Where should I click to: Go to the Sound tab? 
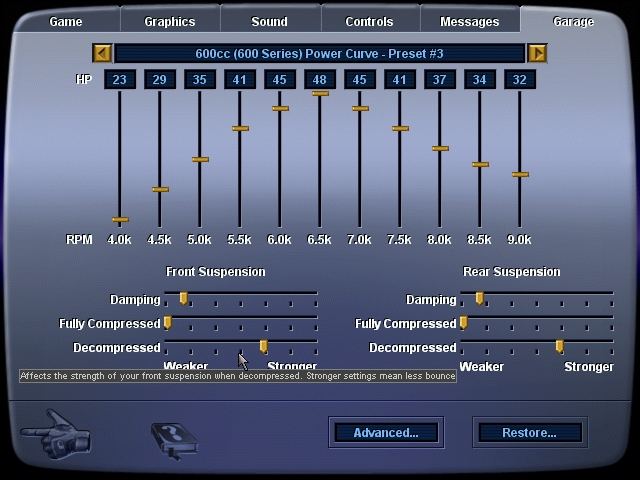point(269,21)
